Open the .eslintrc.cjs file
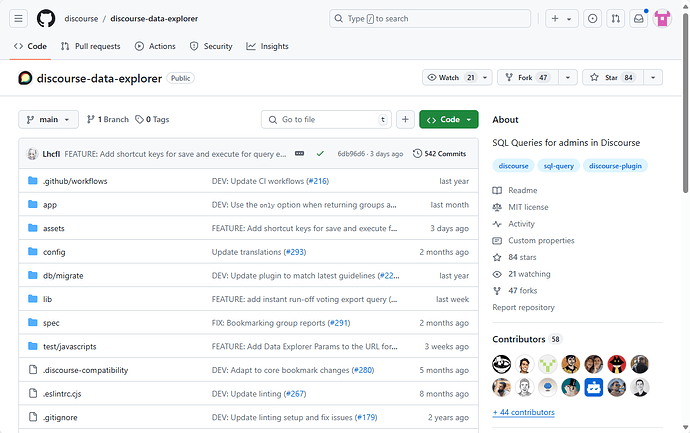This screenshot has width=690, height=433. click(x=62, y=394)
